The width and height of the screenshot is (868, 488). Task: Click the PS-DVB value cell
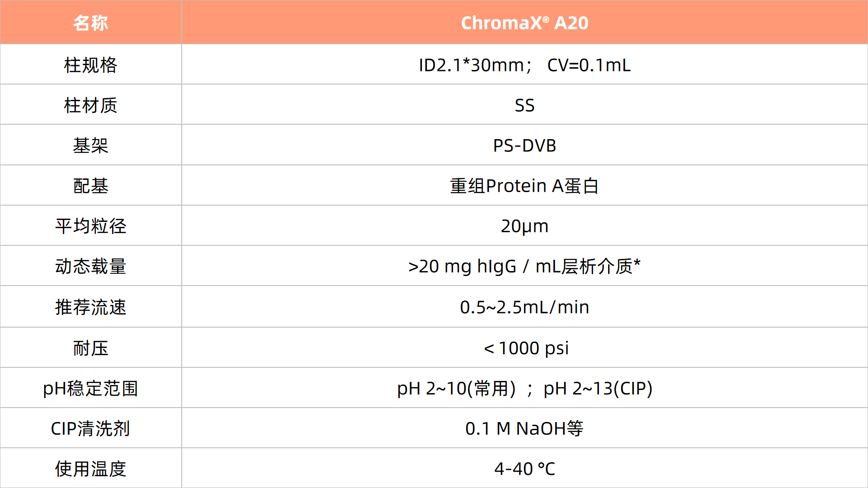click(x=524, y=145)
